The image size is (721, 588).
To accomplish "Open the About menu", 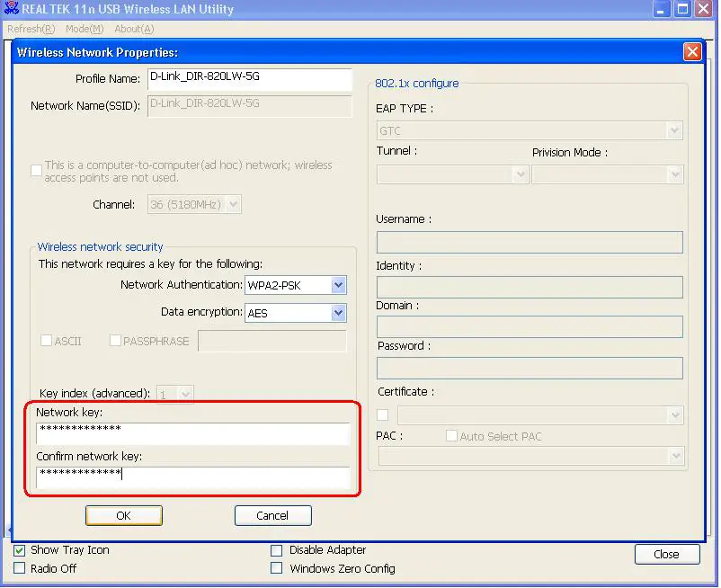I will [134, 30].
